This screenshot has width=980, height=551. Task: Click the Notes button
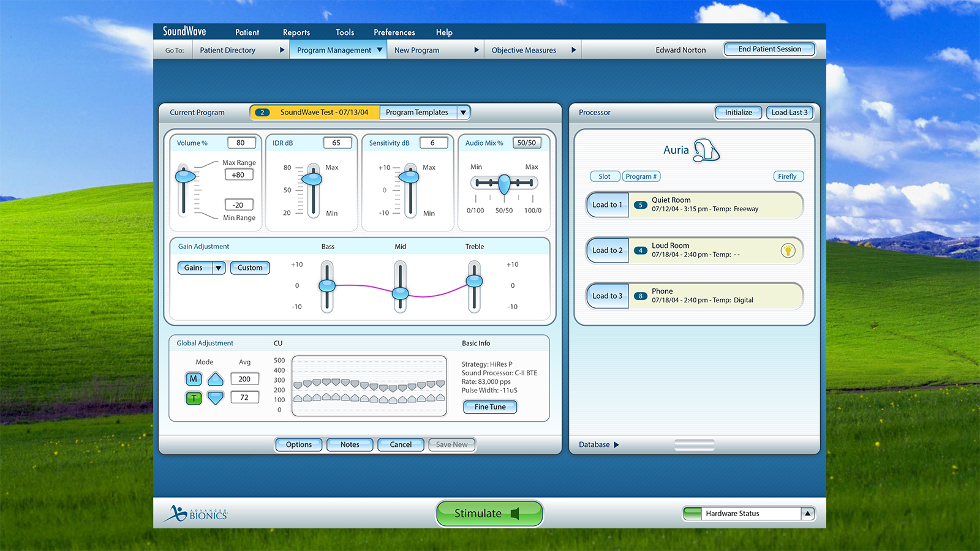[x=350, y=445]
